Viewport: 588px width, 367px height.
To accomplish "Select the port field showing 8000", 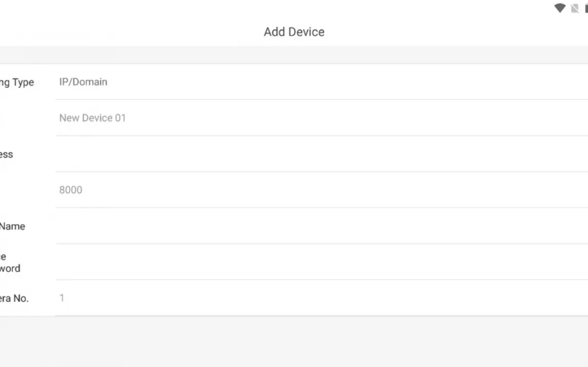I will coord(71,190).
